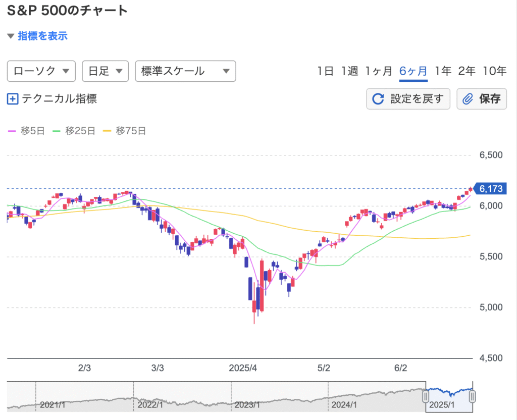Screen dimensions: 517x420
Task: Click the 5/2 date axis label
Action: [324, 368]
